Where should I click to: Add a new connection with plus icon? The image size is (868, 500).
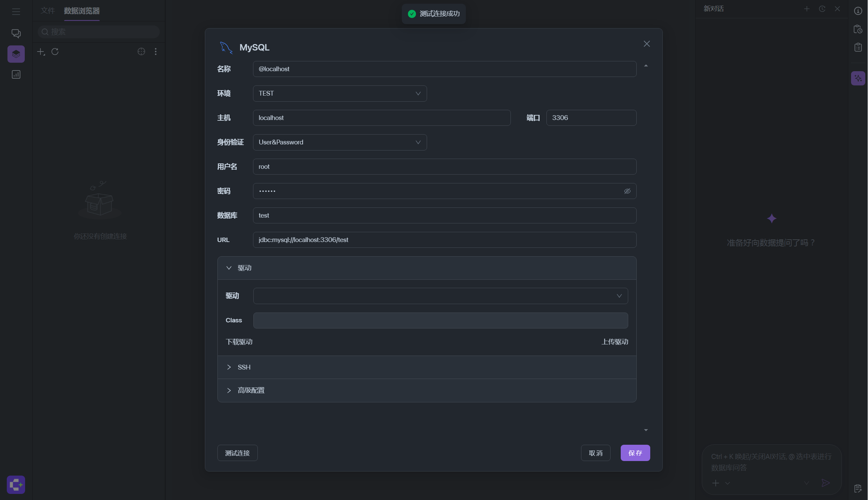point(41,52)
